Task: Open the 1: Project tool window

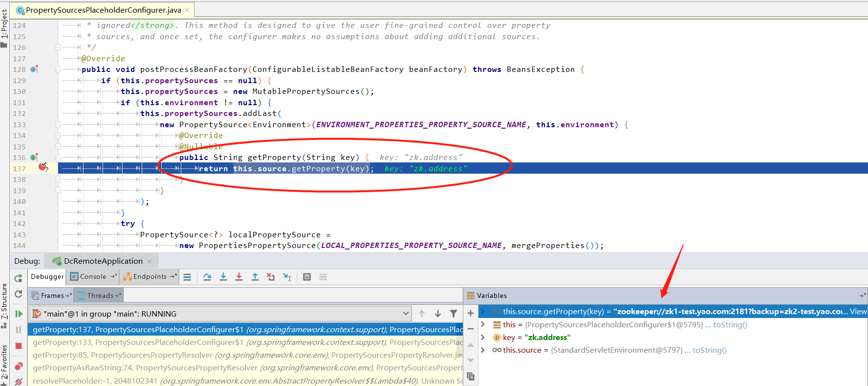Action: point(4,28)
